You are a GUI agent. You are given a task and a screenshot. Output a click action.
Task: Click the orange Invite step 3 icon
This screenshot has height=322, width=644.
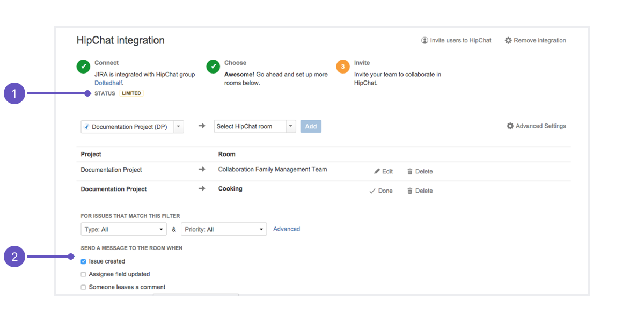(x=343, y=67)
